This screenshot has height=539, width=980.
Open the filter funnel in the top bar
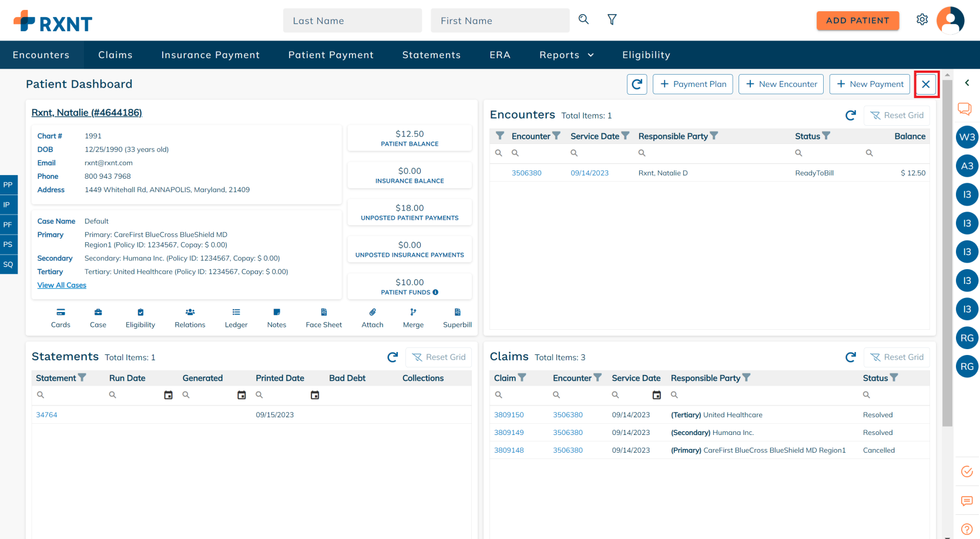pyautogui.click(x=612, y=19)
